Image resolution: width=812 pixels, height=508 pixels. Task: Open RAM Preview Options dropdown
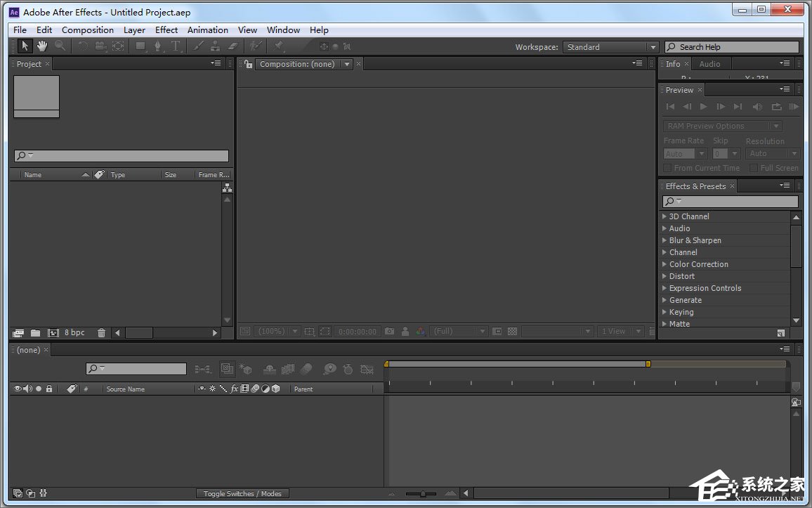(722, 126)
